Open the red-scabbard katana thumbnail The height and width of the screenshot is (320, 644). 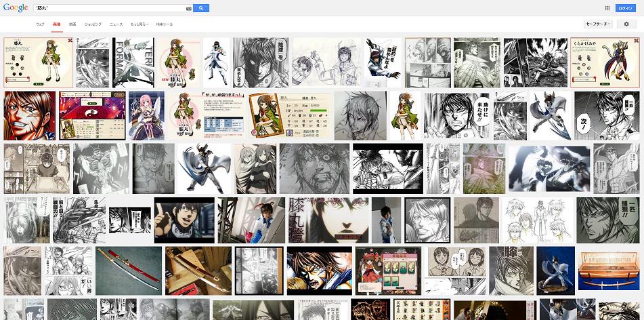coord(129,271)
